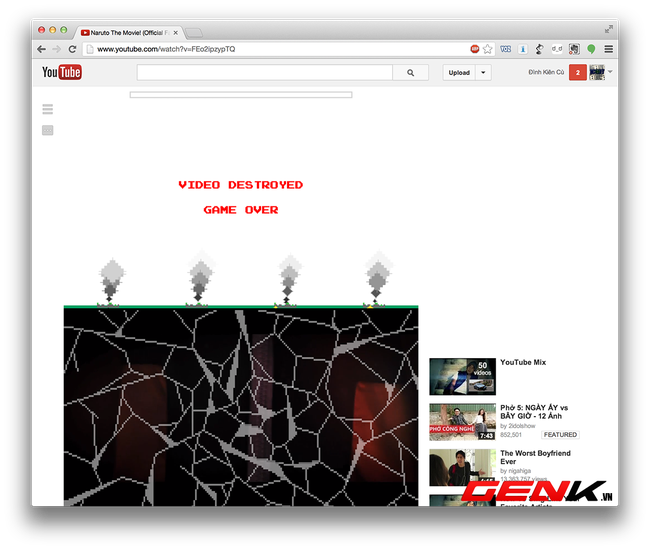Open the d_d extension icon
650x550 pixels.
(x=557, y=49)
